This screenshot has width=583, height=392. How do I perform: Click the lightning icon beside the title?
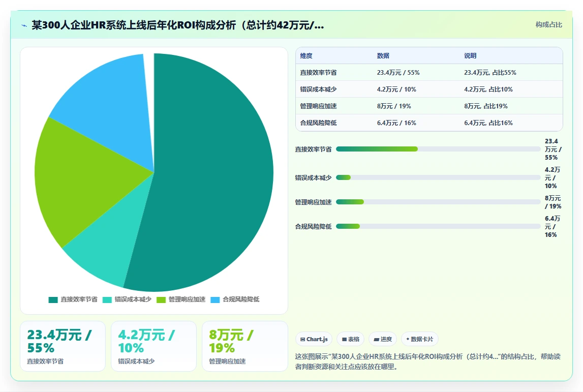(x=24, y=25)
